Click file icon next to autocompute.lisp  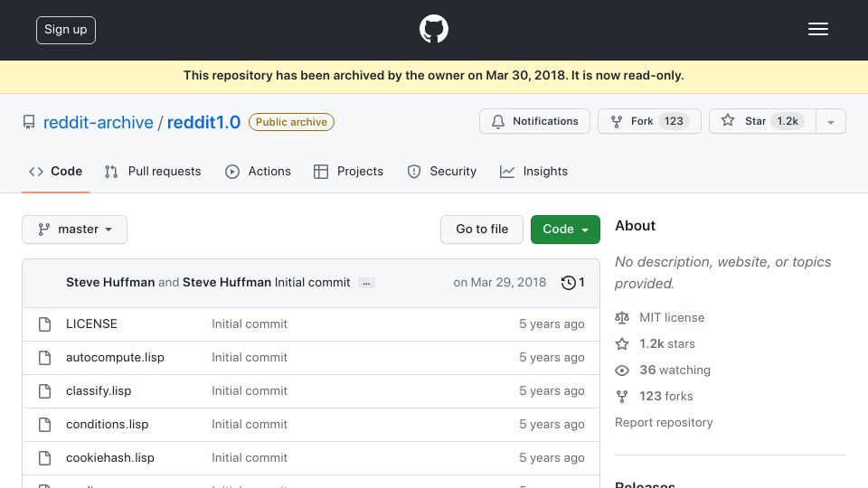[x=45, y=358]
